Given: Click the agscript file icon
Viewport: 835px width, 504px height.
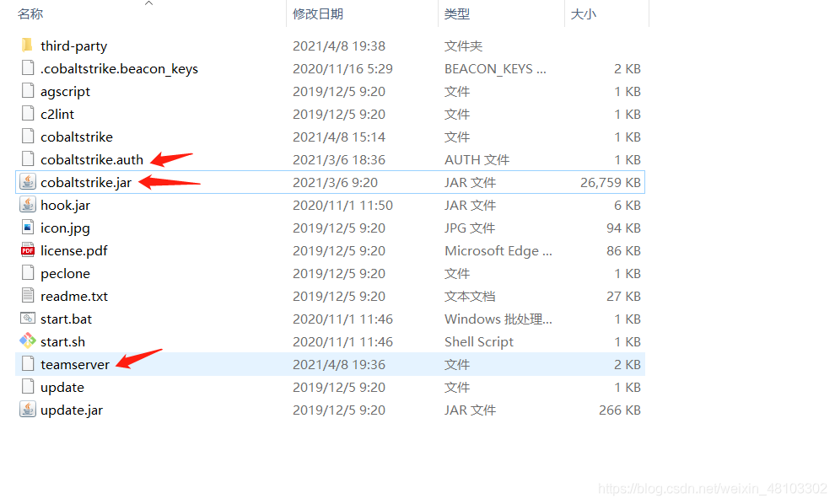Looking at the screenshot, I should tap(28, 90).
